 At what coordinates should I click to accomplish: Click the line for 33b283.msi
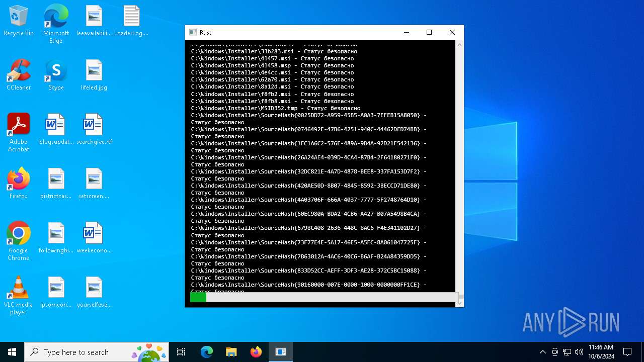tap(274, 51)
